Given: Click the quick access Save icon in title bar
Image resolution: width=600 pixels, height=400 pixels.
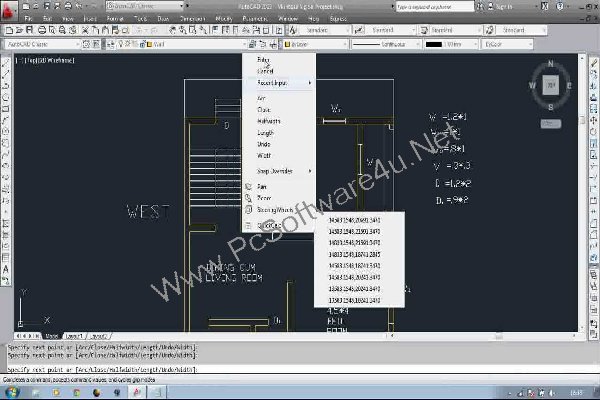Looking at the screenshot, I should (46, 6).
